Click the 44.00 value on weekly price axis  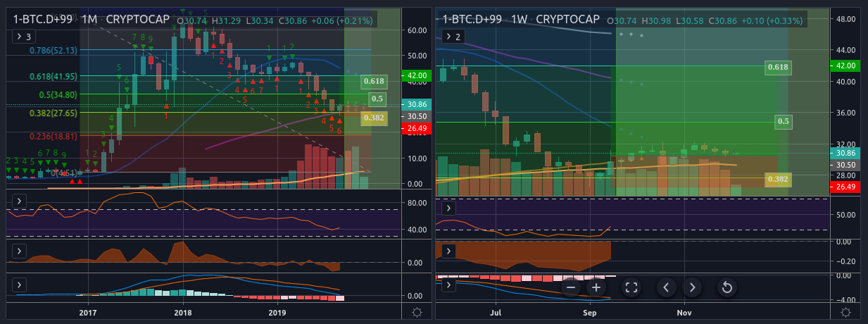pos(847,50)
